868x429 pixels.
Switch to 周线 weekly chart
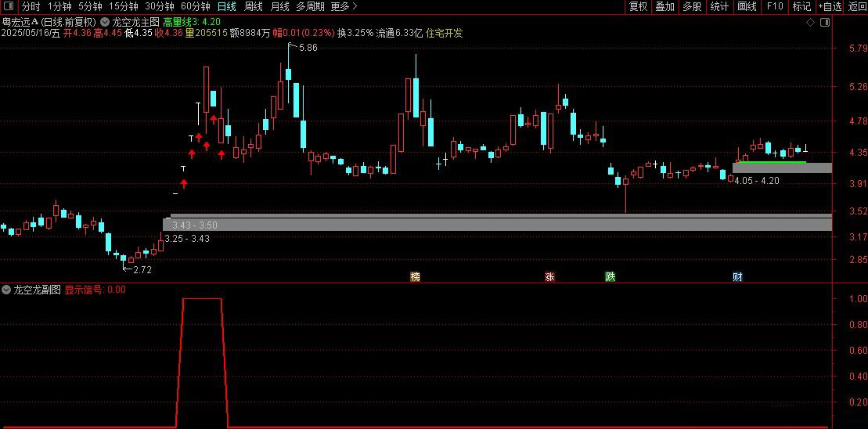click(x=253, y=6)
